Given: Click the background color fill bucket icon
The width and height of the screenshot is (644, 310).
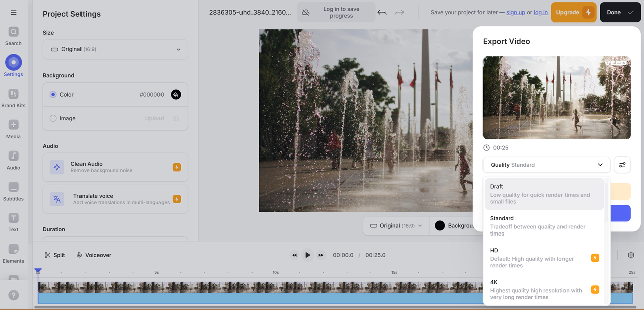Looking at the screenshot, I should point(176,94).
